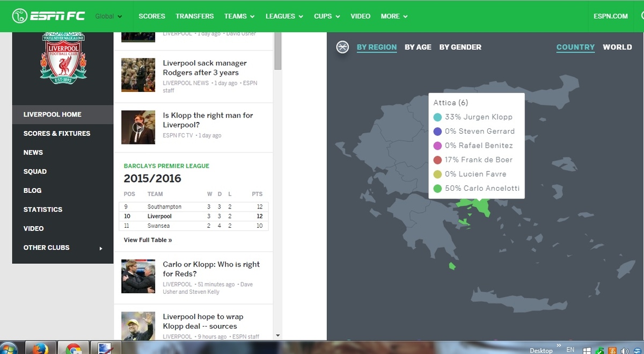Play the Klopp video thumbnail
644x354 pixels.
138,127
